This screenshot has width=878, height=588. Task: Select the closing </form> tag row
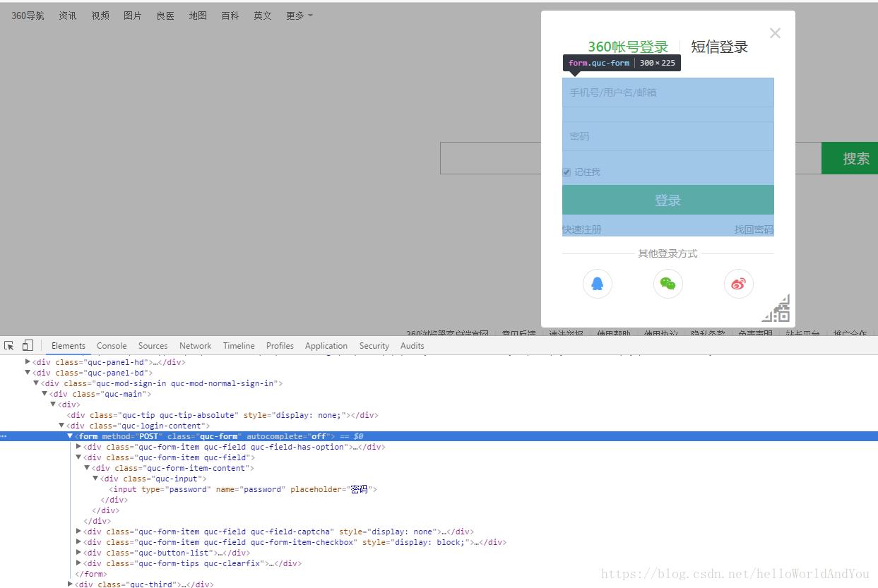(91, 574)
